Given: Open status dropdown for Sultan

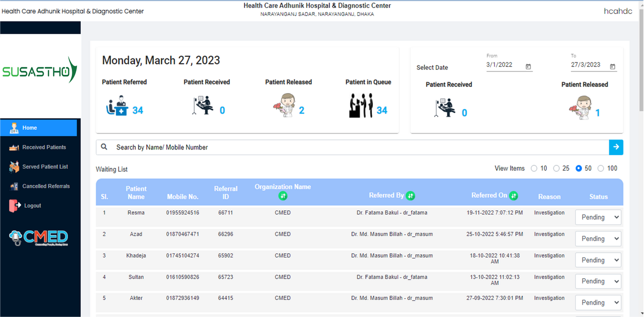Looking at the screenshot, I should (598, 281).
